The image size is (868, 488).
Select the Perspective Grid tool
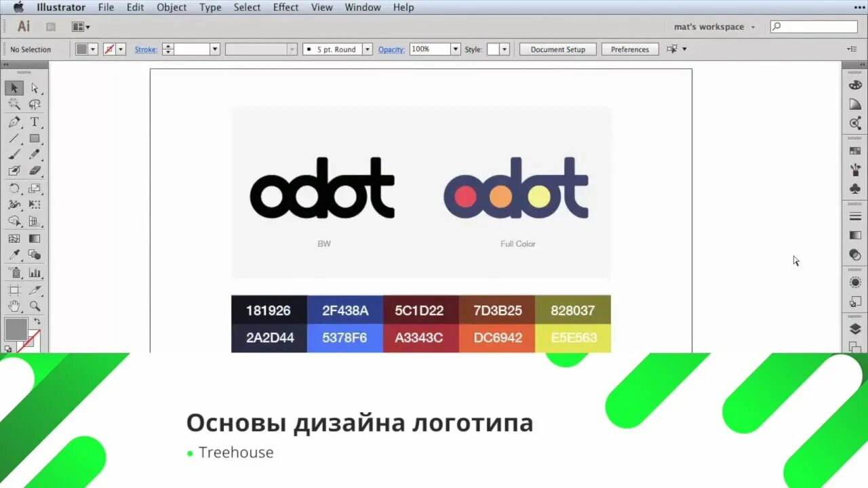tap(35, 222)
